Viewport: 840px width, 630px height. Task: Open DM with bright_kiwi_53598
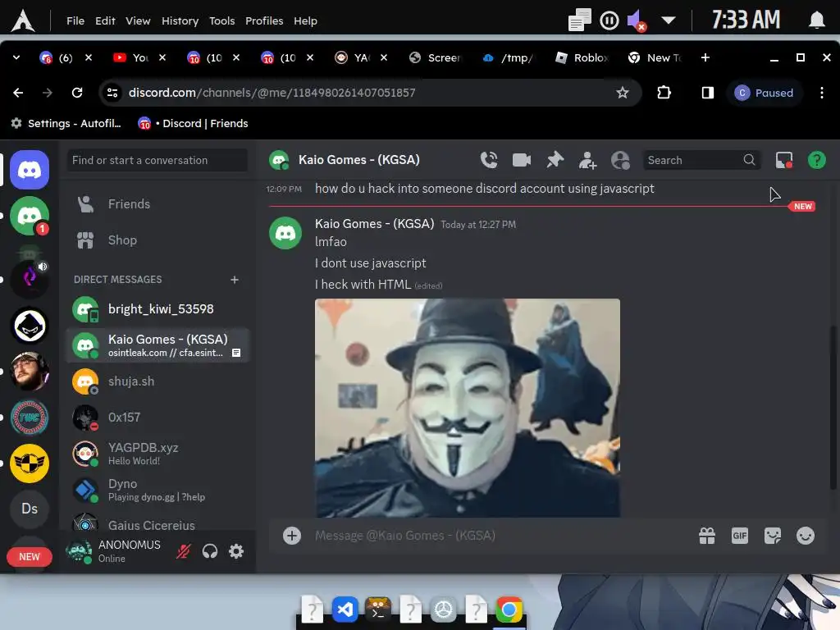pyautogui.click(x=157, y=309)
